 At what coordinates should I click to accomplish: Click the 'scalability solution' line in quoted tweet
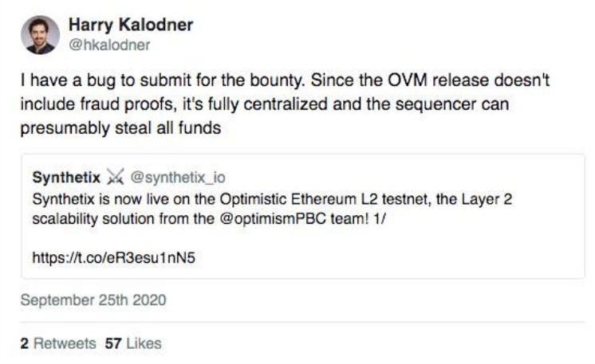tap(209, 219)
